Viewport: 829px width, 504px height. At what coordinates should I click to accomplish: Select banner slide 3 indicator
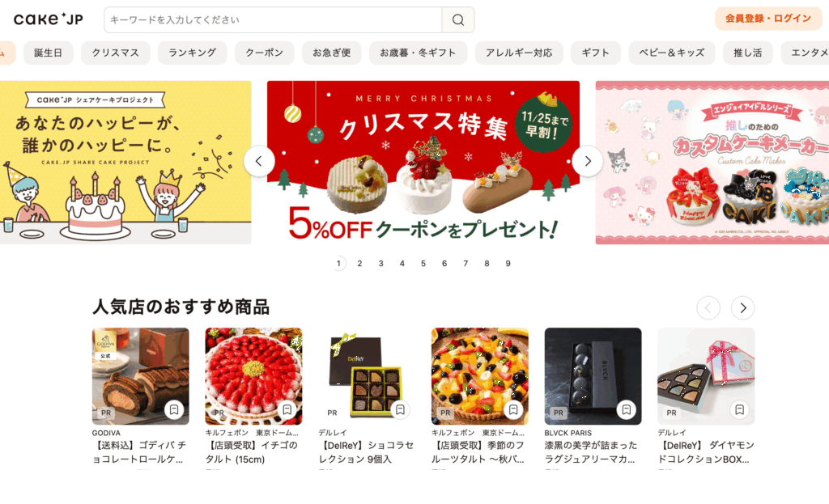380,263
